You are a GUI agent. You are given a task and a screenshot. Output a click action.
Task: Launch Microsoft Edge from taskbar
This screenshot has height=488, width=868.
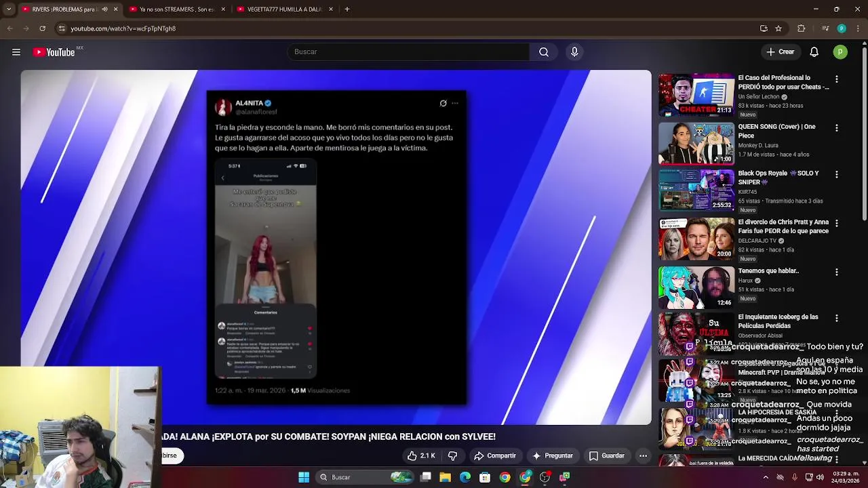[465, 477]
